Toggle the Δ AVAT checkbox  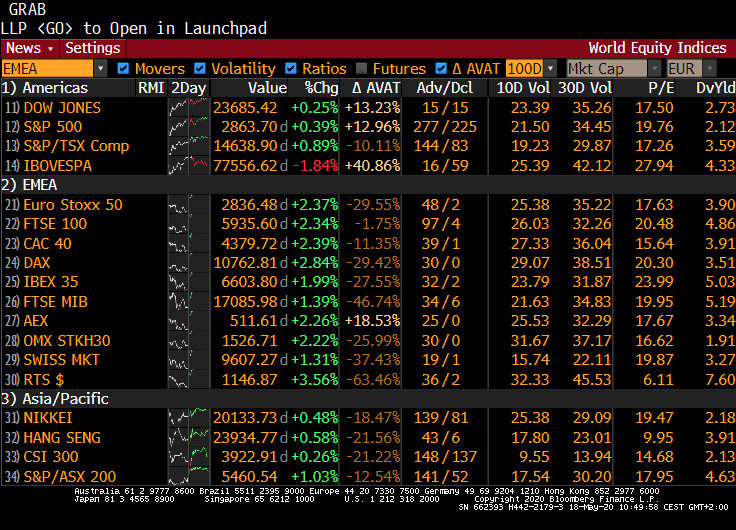click(441, 69)
